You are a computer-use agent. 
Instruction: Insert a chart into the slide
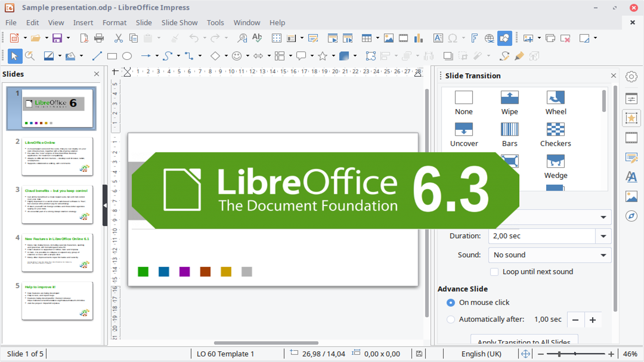click(418, 38)
